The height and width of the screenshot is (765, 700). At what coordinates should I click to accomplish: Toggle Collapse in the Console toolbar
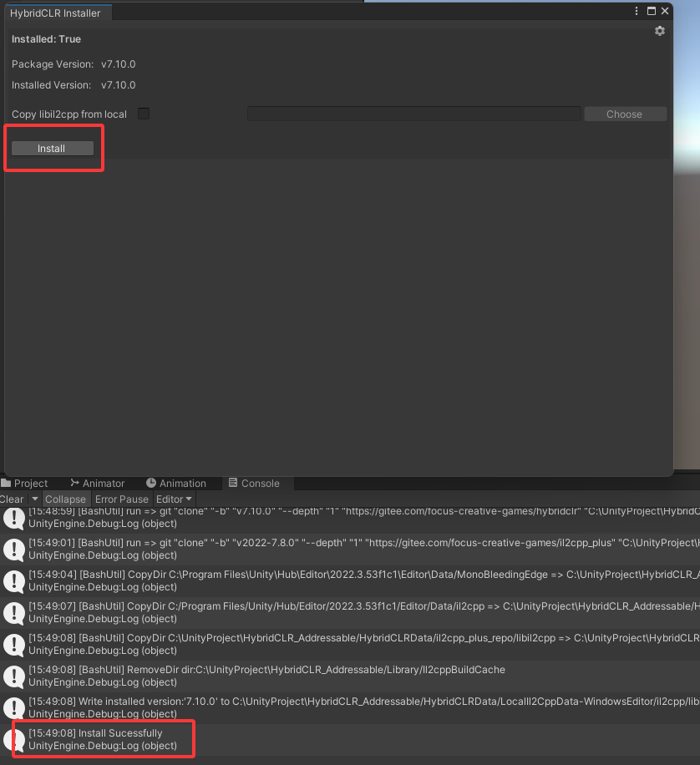(x=66, y=499)
